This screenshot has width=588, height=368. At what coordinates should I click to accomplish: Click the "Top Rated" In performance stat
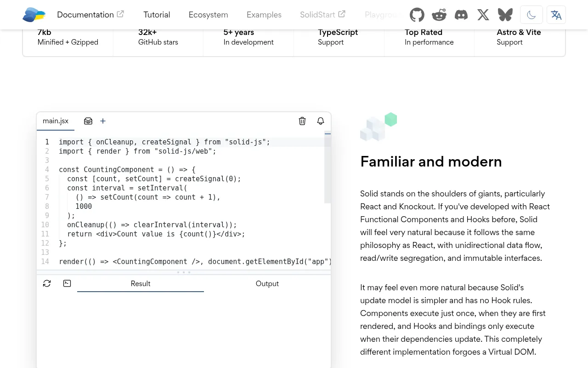click(429, 37)
